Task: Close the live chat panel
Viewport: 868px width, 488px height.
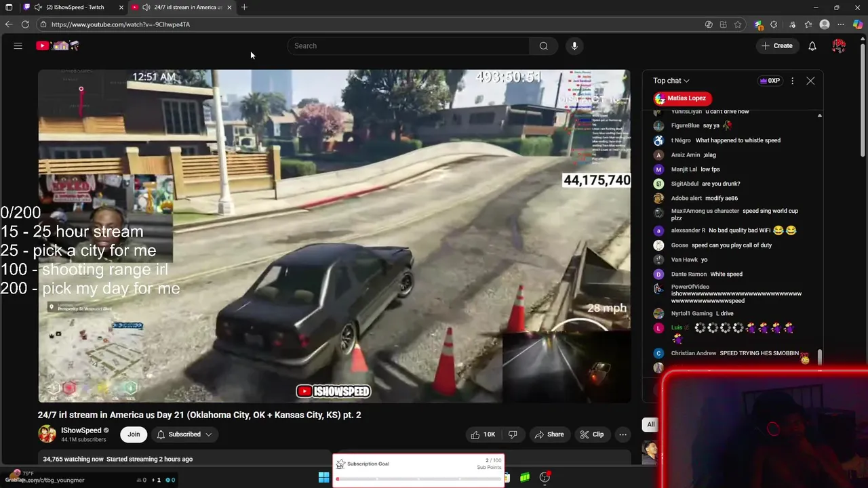Action: tap(810, 81)
